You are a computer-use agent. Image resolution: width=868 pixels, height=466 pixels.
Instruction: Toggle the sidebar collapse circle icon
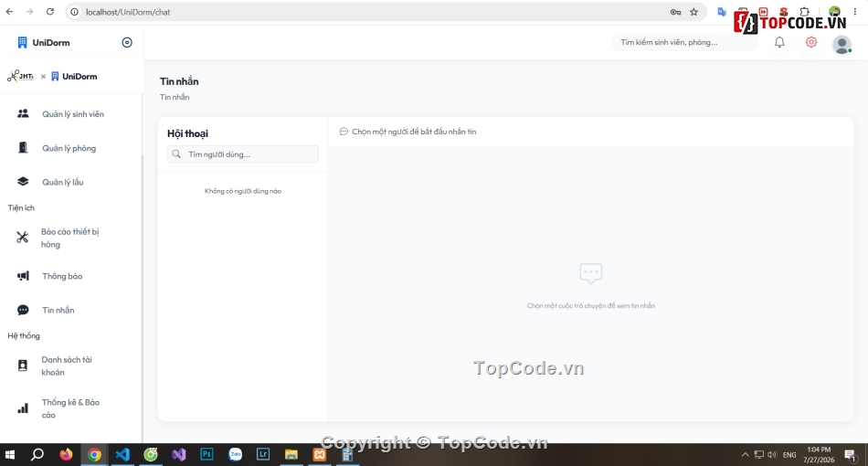tap(127, 43)
